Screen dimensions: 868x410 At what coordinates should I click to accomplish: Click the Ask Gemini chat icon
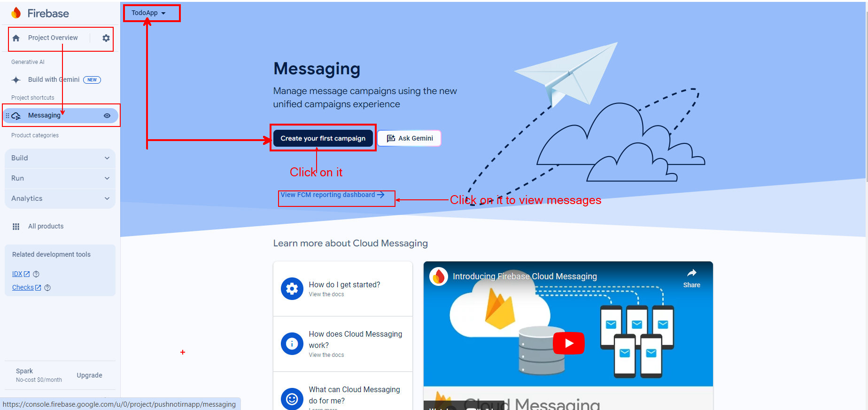(x=391, y=138)
